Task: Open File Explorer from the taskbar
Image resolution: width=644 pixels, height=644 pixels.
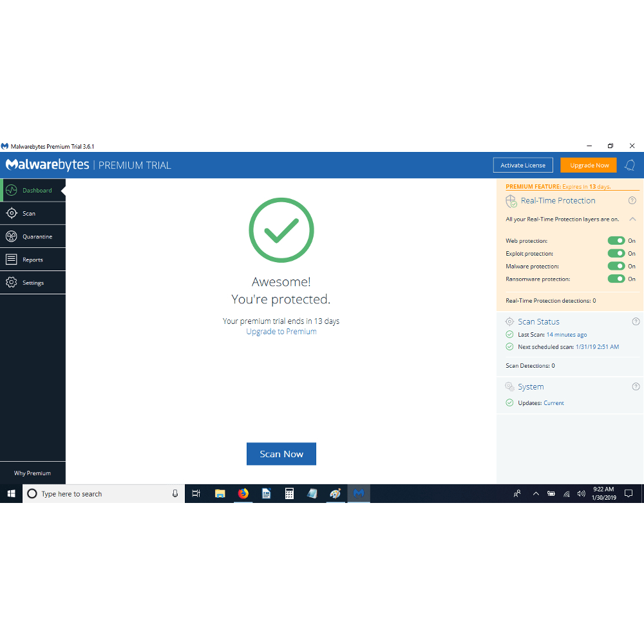Action: [x=220, y=494]
